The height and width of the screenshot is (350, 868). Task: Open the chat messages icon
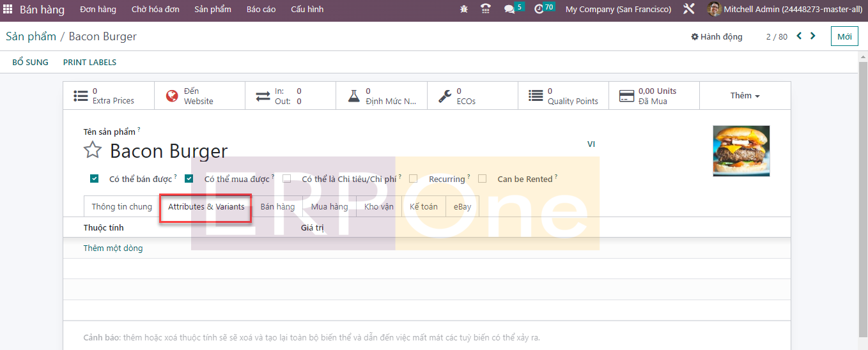click(509, 10)
